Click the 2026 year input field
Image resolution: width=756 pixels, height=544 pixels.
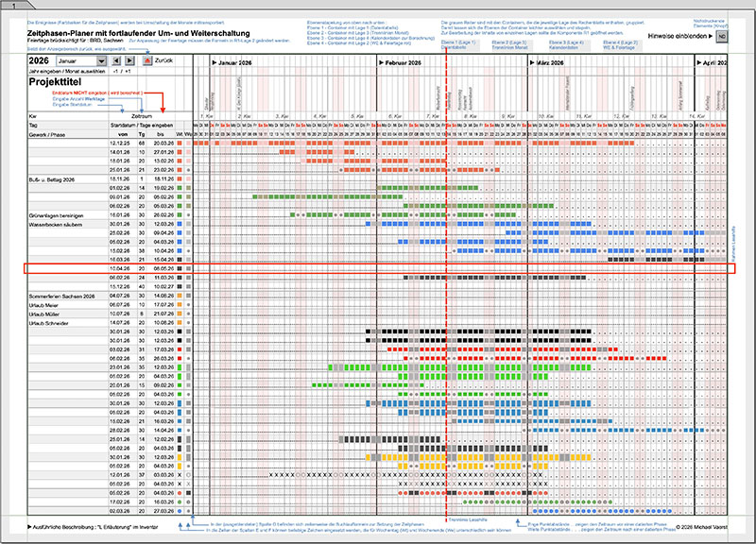click(x=40, y=60)
